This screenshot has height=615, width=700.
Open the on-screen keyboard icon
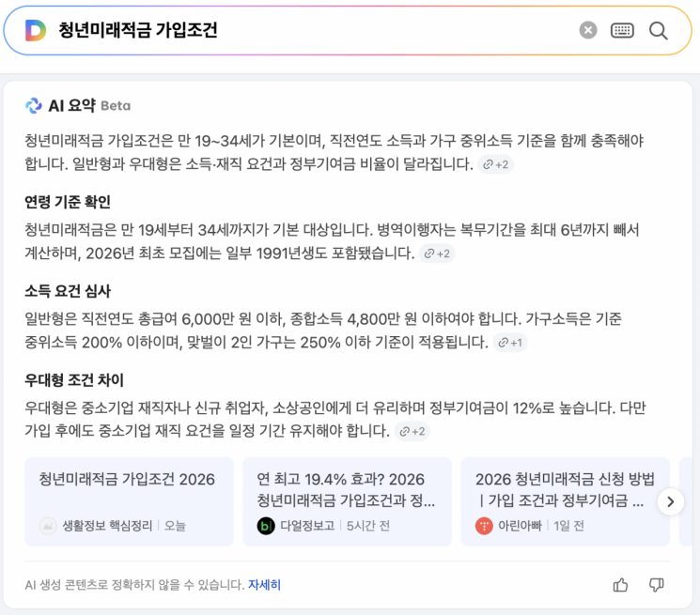tap(622, 30)
